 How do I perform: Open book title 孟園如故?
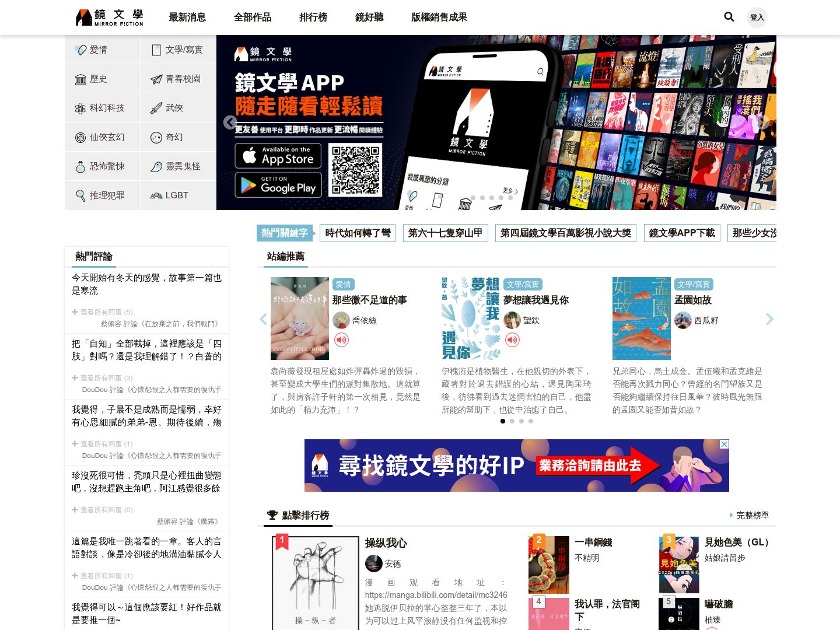693,300
